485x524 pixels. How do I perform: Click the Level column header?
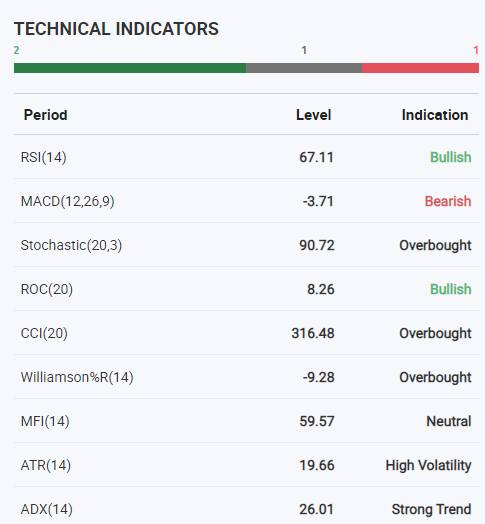coord(314,115)
